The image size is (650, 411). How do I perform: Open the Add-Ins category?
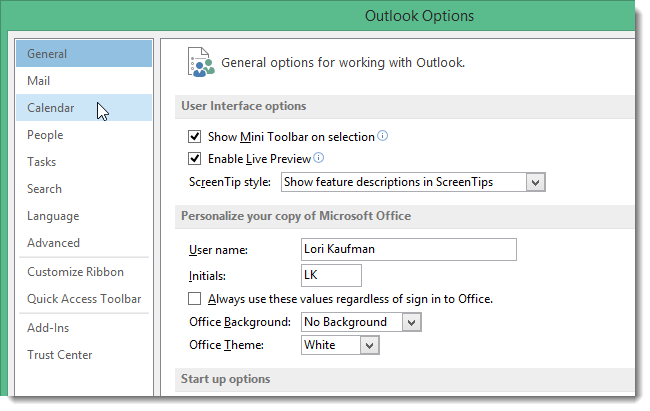[x=84, y=328]
